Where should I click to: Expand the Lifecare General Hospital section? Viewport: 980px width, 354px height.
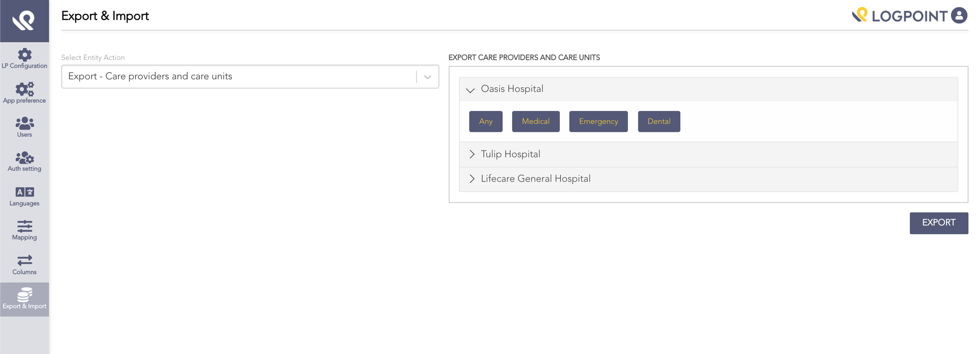[x=472, y=179]
